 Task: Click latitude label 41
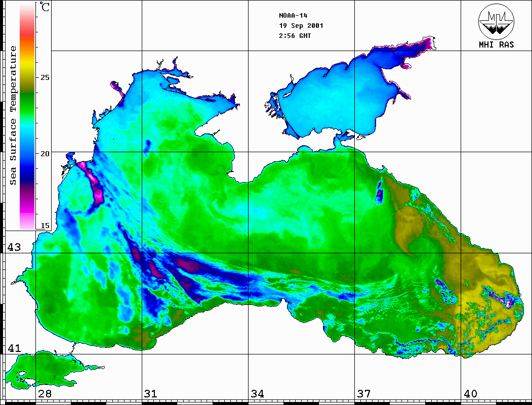14,348
